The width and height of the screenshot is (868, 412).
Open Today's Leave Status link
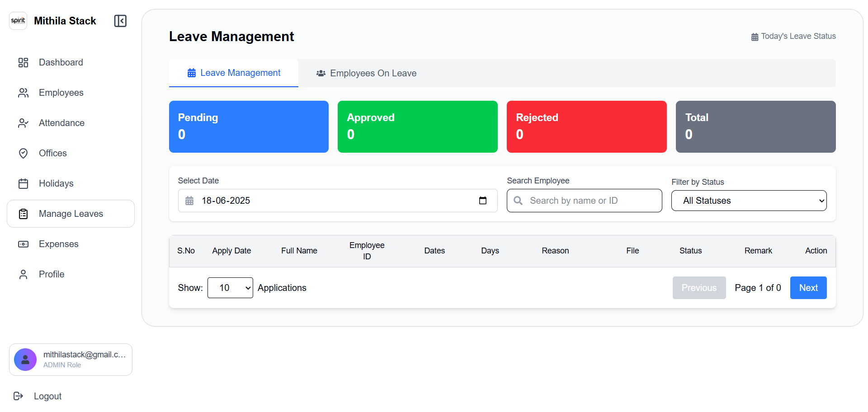coord(793,36)
